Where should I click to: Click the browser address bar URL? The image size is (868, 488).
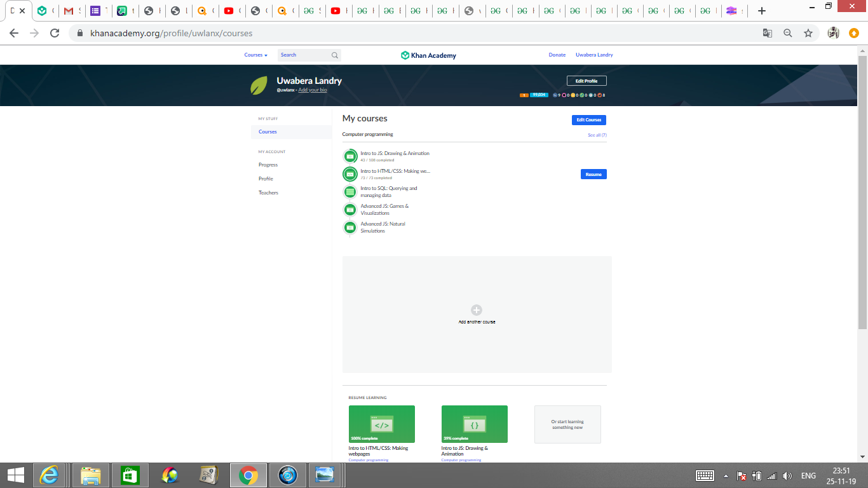click(171, 33)
